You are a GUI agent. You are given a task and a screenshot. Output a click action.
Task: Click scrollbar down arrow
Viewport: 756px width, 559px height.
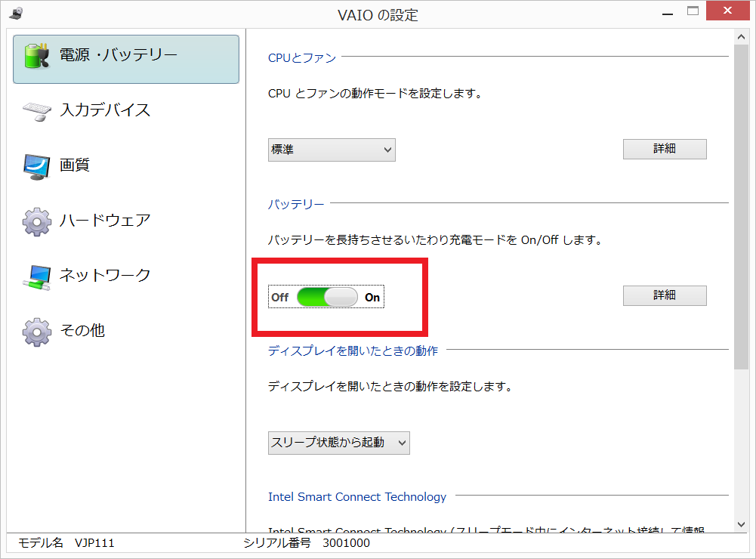point(741,524)
